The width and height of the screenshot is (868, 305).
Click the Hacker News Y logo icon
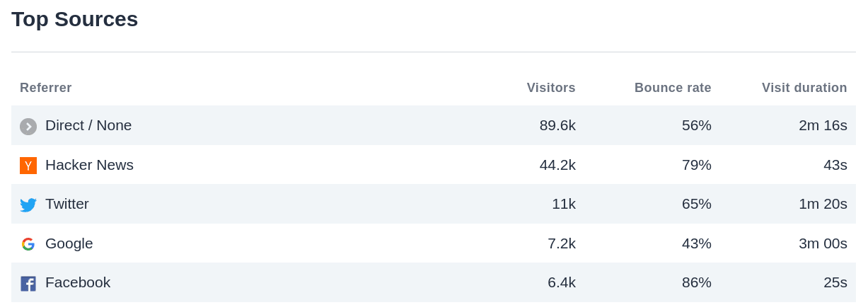point(28,166)
